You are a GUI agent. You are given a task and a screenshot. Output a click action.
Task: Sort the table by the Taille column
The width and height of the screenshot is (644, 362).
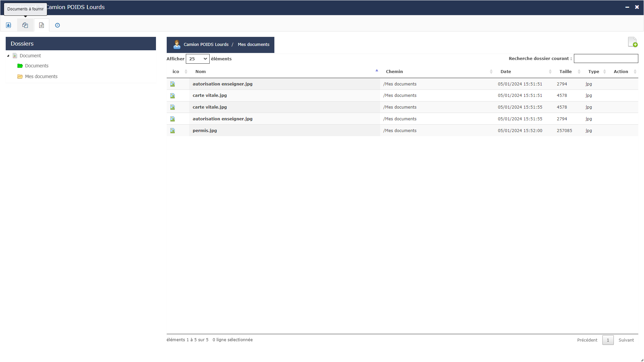(565, 71)
